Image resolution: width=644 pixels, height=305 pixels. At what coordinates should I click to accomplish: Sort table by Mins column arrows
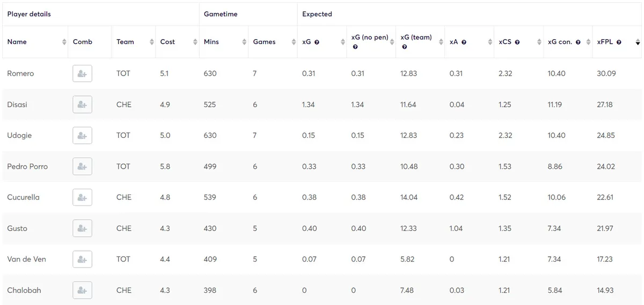click(x=245, y=42)
